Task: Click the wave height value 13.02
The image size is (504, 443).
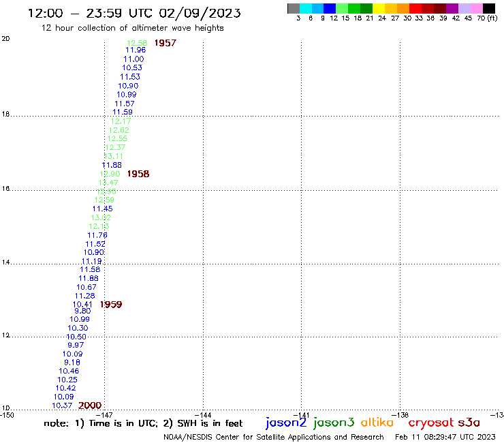Action: pos(101,218)
